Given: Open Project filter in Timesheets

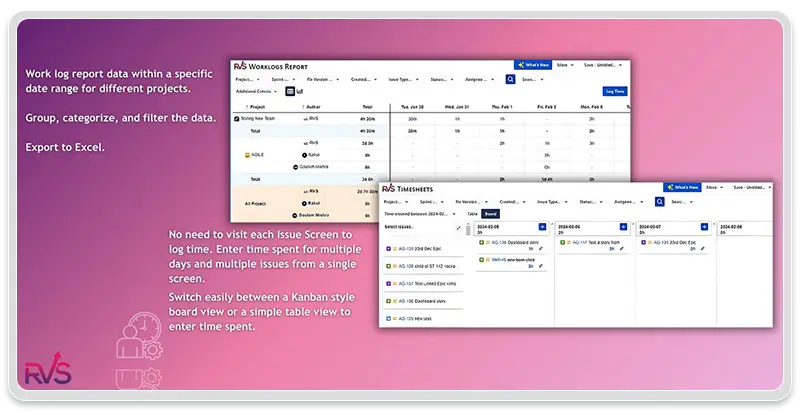Looking at the screenshot, I should click(396, 202).
